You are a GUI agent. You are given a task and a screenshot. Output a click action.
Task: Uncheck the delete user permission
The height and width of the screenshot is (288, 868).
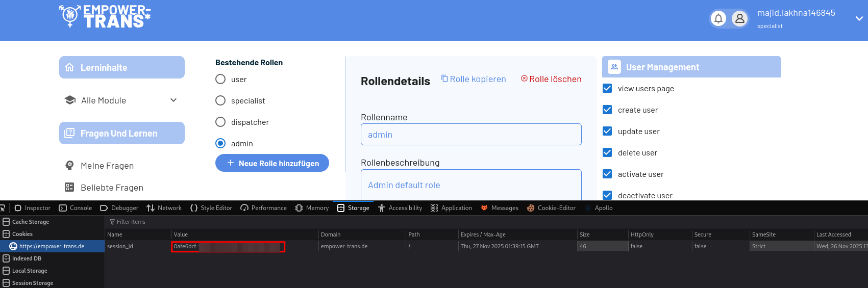tap(607, 152)
